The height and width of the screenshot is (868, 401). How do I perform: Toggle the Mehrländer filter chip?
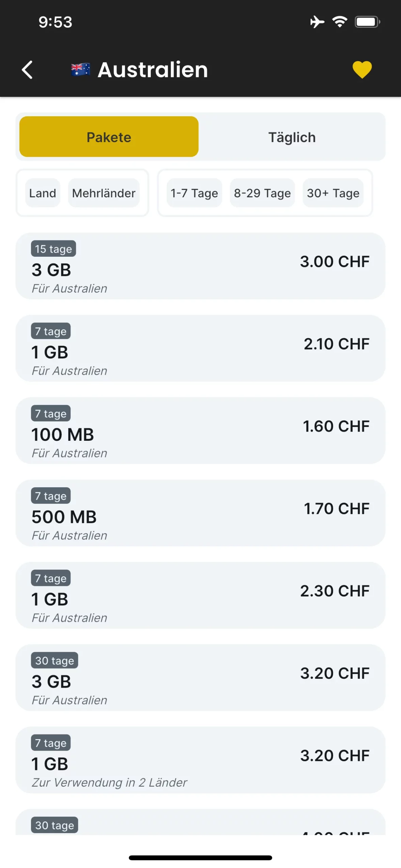tap(104, 193)
